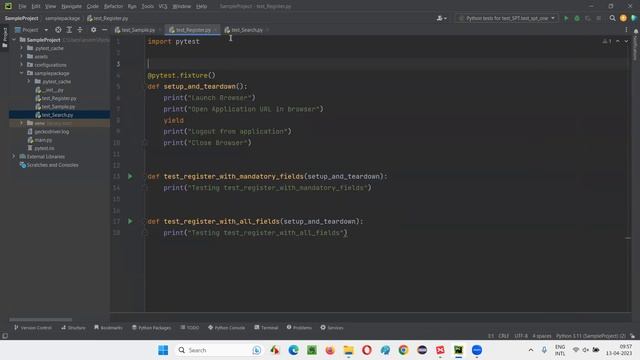This screenshot has width=640, height=360.
Task: Open the VCS menu
Action: (x=163, y=6)
